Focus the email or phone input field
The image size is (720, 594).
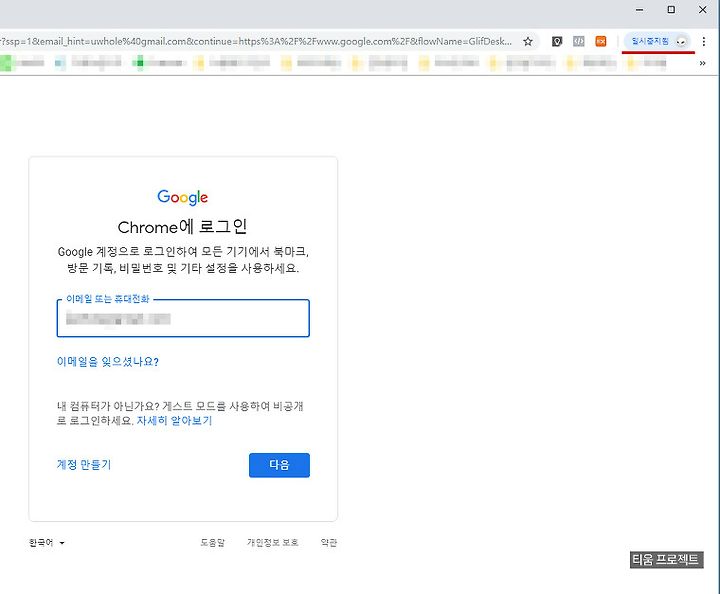[183, 318]
